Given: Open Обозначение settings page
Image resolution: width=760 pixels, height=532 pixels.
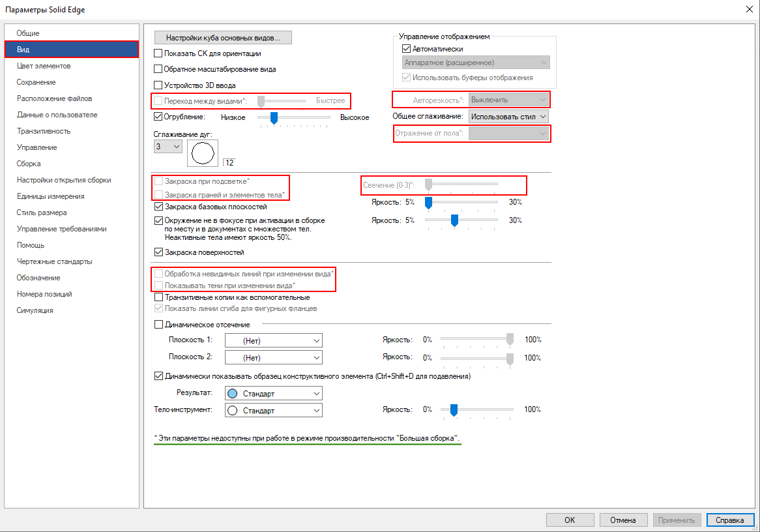Looking at the screenshot, I should click(38, 278).
